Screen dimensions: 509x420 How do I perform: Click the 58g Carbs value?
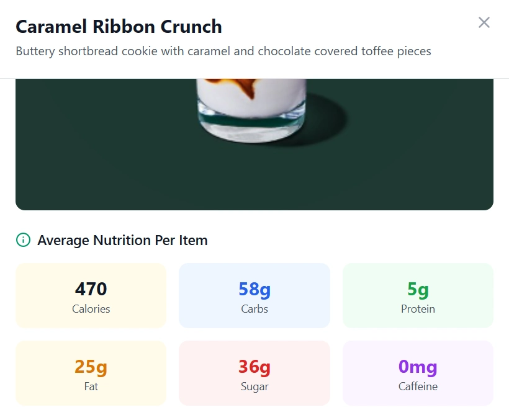(254, 288)
